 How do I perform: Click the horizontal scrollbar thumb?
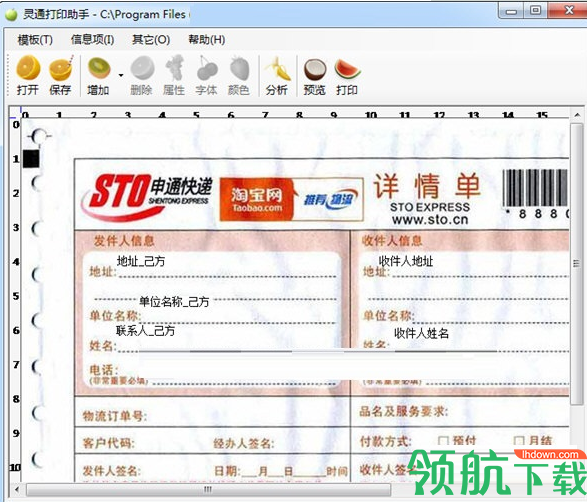[209, 489]
